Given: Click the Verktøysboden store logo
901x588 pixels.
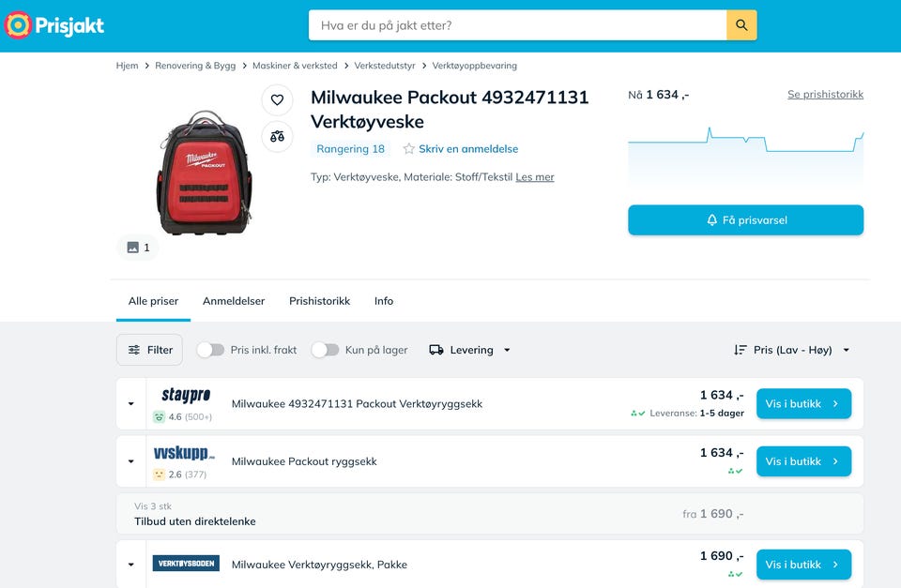Looking at the screenshot, I should [x=186, y=564].
